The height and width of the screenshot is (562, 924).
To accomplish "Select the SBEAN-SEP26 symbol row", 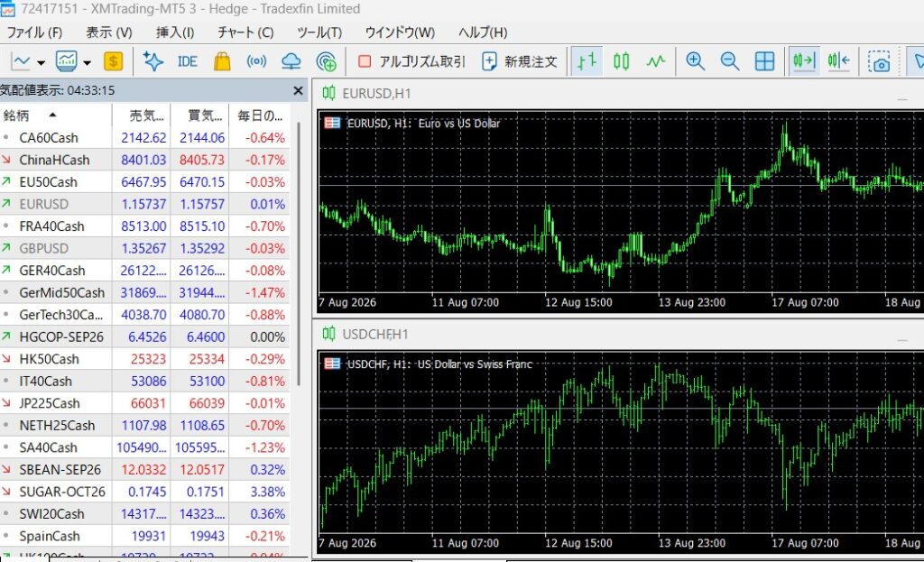I will pyautogui.click(x=144, y=469).
